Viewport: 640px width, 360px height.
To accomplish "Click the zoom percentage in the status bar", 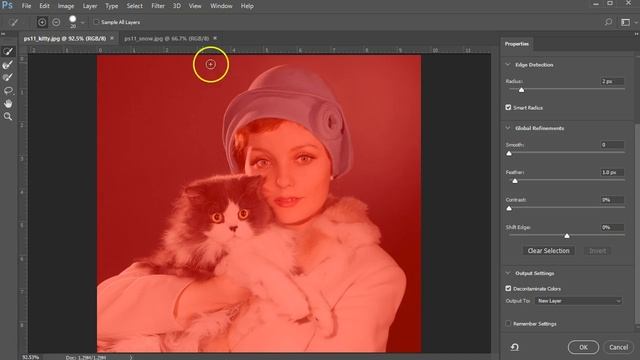I will click(x=30, y=357).
